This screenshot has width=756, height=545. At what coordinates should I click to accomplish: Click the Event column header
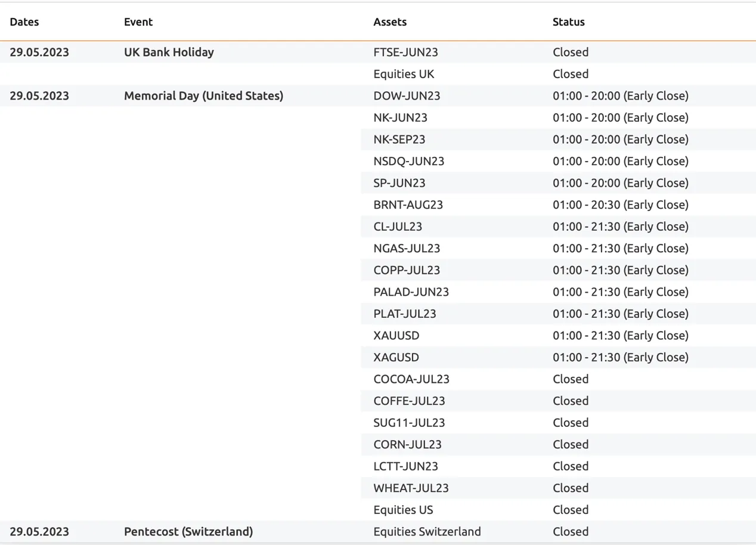click(138, 22)
